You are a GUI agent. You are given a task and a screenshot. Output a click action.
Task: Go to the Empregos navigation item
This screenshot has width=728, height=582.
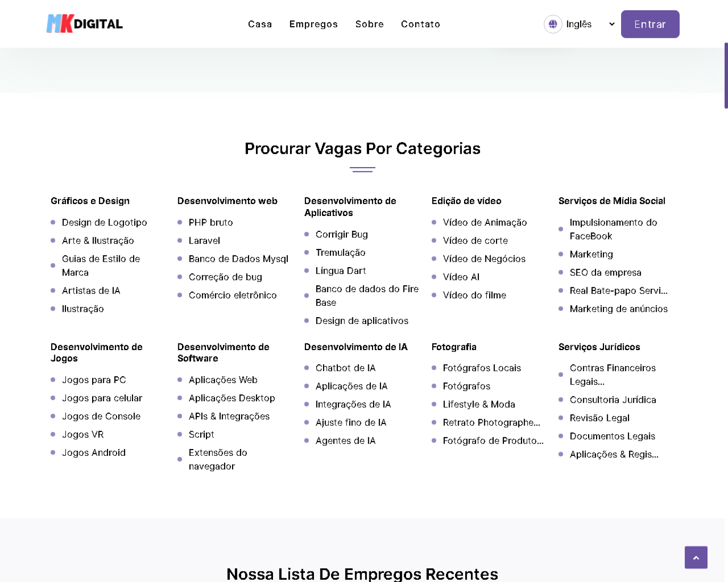pyautogui.click(x=313, y=24)
